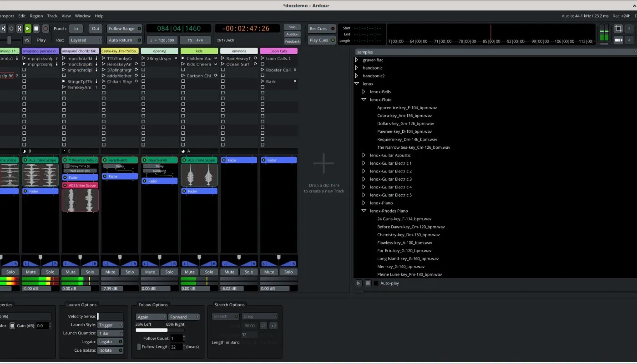Viewport: 637px width, 364px height.
Task: Open the Again follow action dropdown
Action: [151, 317]
